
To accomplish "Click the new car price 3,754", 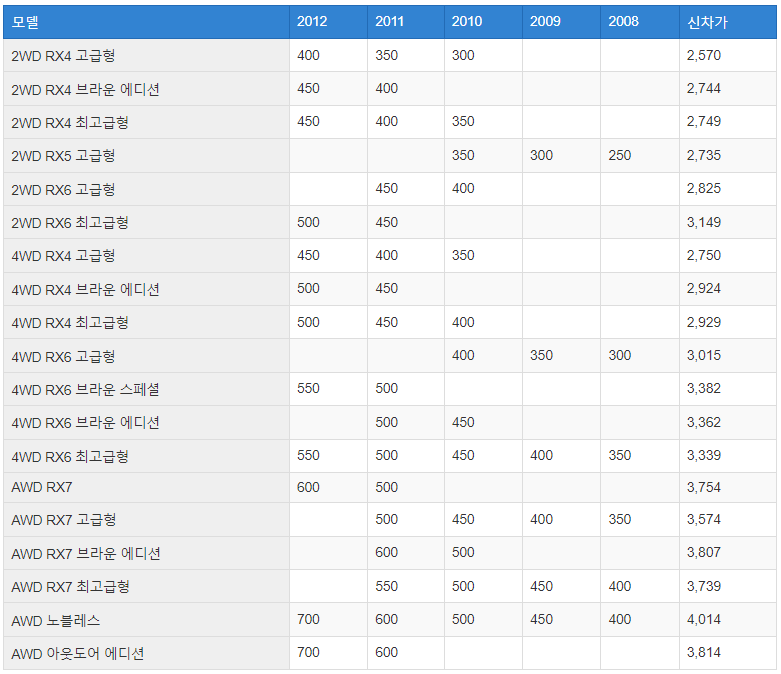I will [x=704, y=487].
